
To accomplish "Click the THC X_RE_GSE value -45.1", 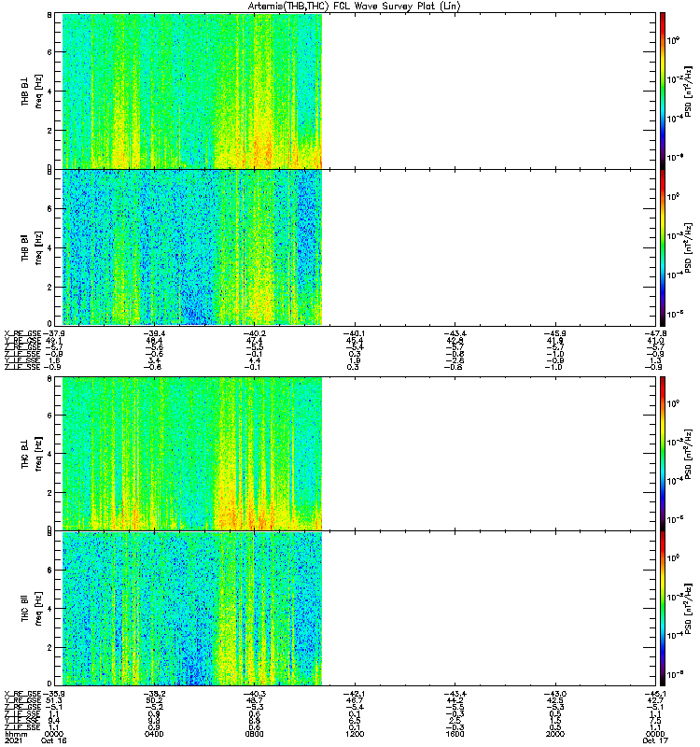I will [x=655, y=694].
